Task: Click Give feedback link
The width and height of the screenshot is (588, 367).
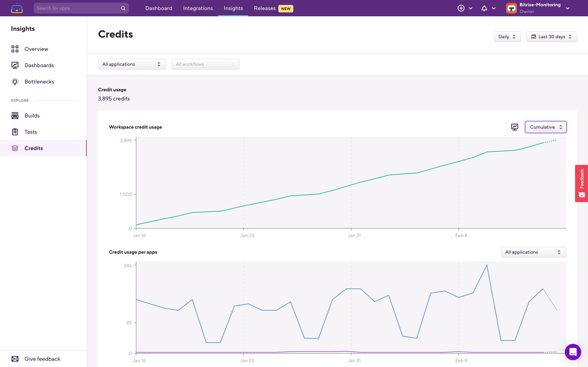Action: point(42,359)
